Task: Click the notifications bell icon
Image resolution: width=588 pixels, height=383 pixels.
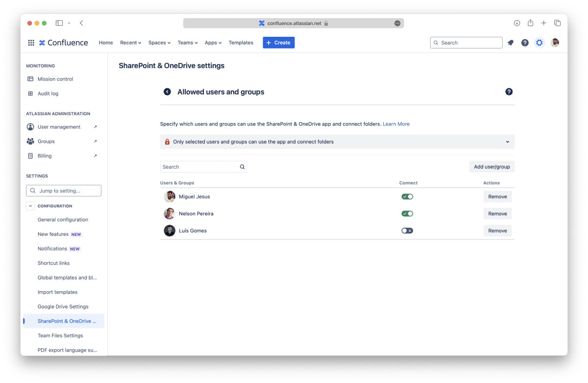Action: tap(511, 43)
